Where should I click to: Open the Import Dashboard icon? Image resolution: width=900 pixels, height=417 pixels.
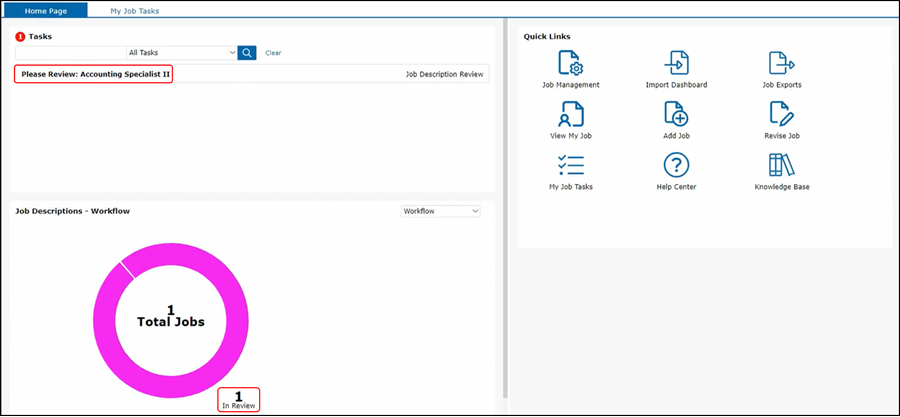coord(676,63)
